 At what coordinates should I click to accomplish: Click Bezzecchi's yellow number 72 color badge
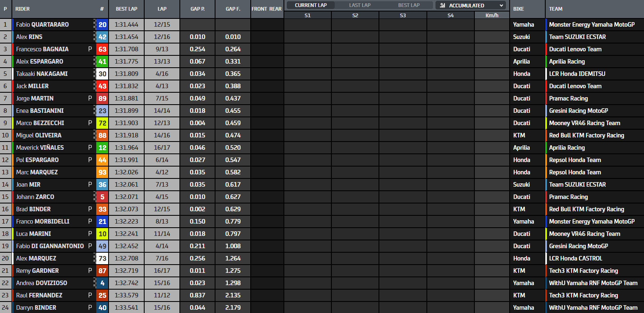pyautogui.click(x=102, y=123)
